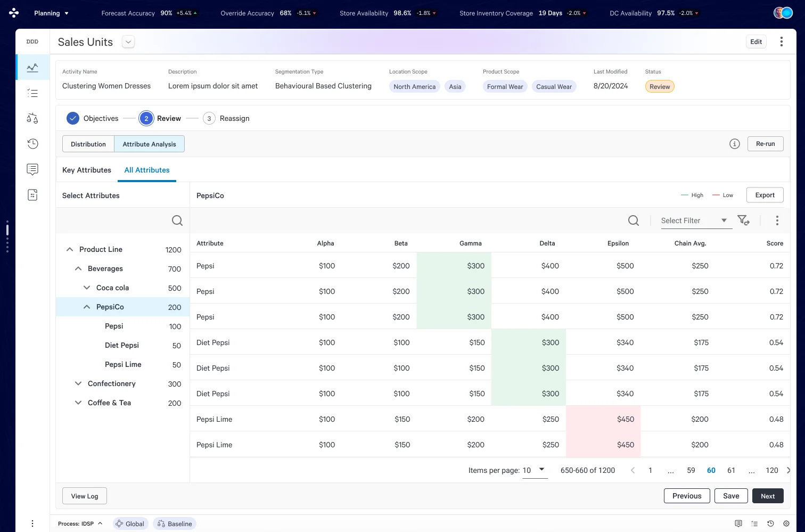The width and height of the screenshot is (805, 532).
Task: Select Pepsi Lime in attribute tree
Action: click(x=123, y=364)
